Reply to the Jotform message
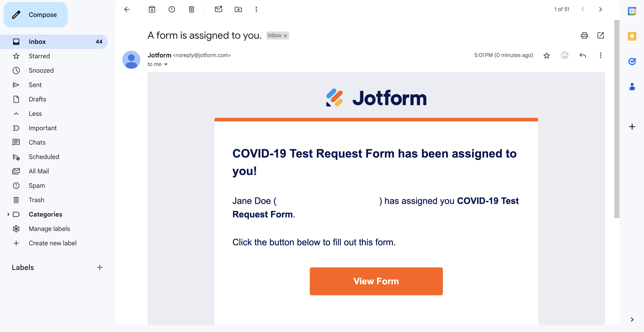The image size is (644, 332). (582, 55)
